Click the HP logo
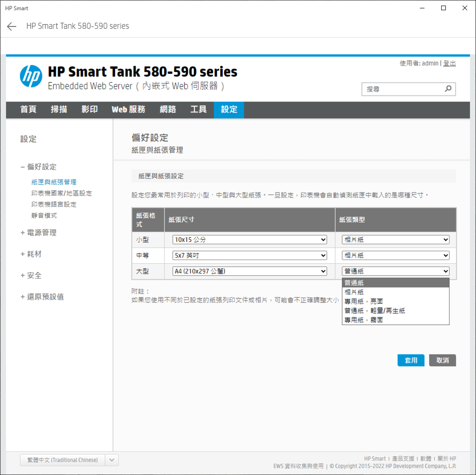 coord(31,76)
